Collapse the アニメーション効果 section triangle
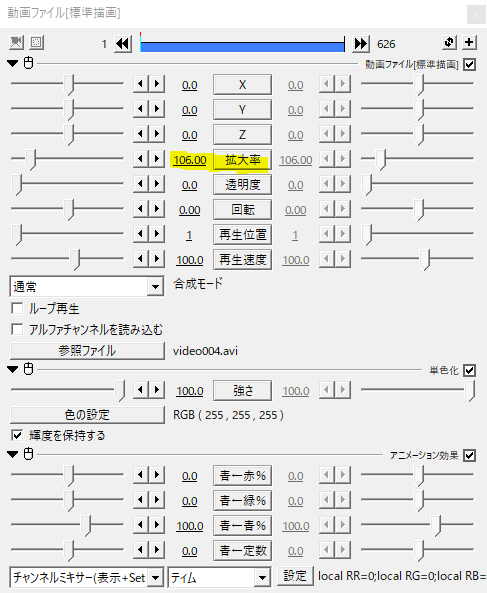Image resolution: width=487 pixels, height=593 pixels. click(x=12, y=454)
